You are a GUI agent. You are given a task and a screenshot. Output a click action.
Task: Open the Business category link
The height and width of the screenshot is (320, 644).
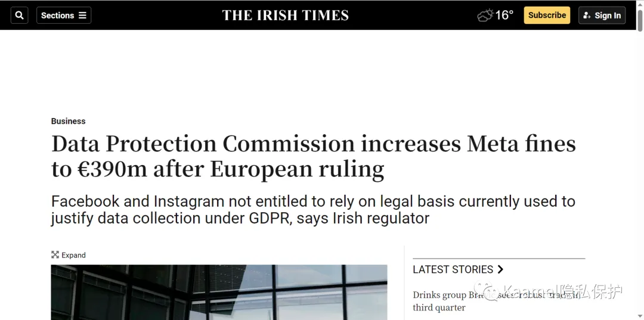[68, 121]
